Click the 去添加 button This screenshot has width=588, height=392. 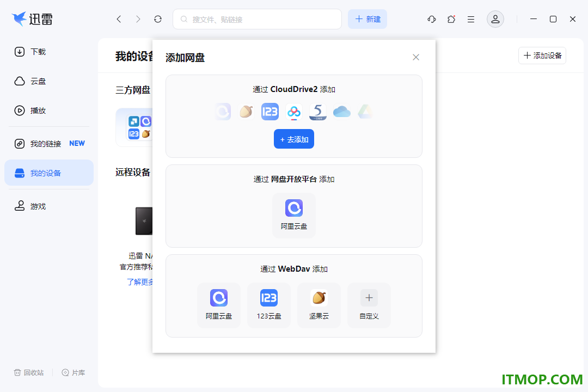pos(294,139)
